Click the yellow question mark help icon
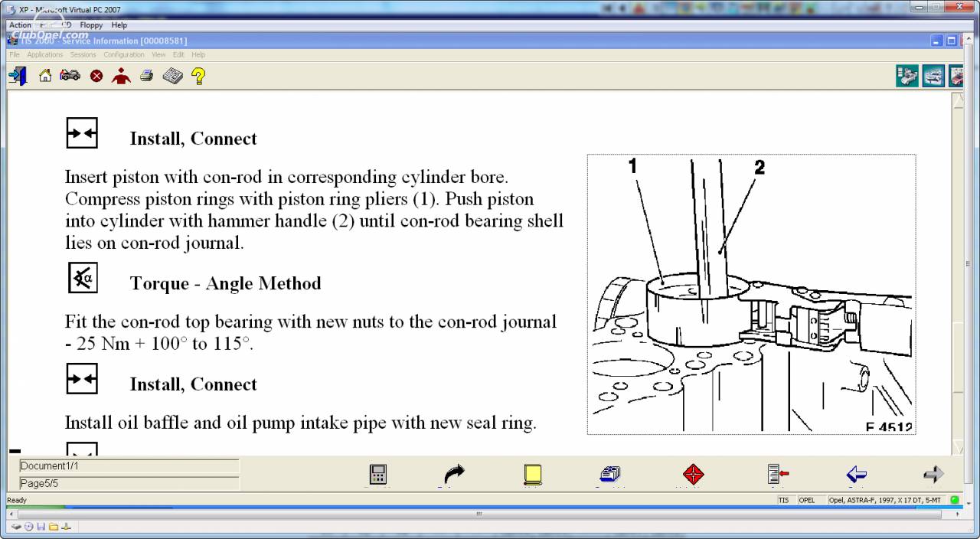Viewport: 980px width, 539px height. point(198,76)
